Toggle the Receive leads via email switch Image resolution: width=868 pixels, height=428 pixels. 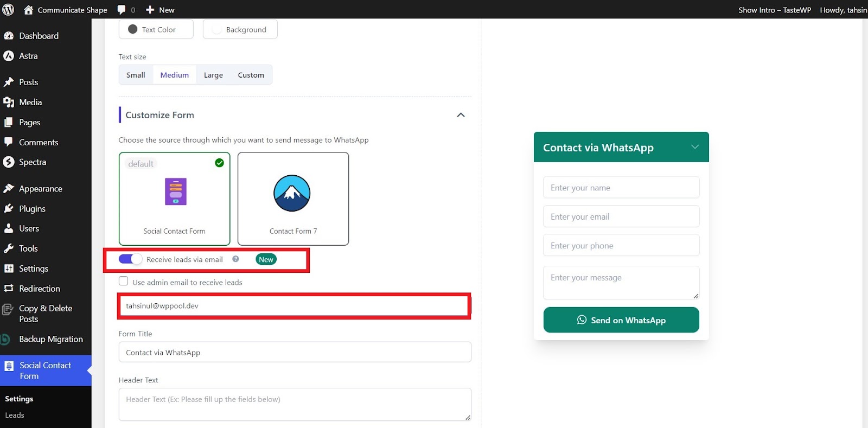[130, 259]
